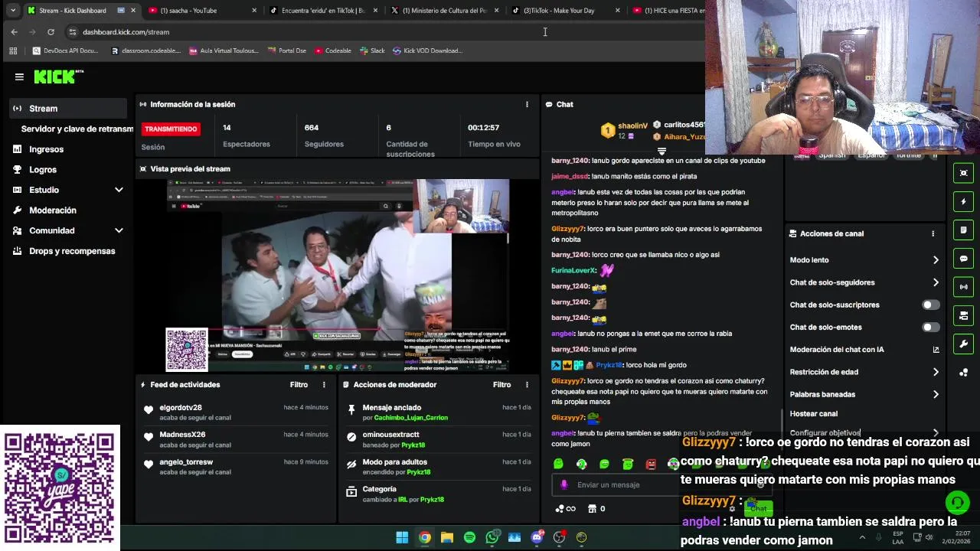Click Hostear canal

point(813,414)
